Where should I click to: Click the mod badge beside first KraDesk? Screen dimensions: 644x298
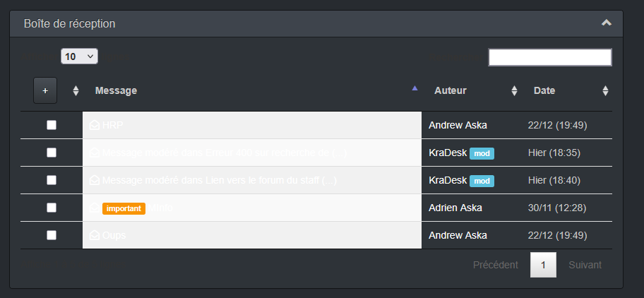coord(482,153)
